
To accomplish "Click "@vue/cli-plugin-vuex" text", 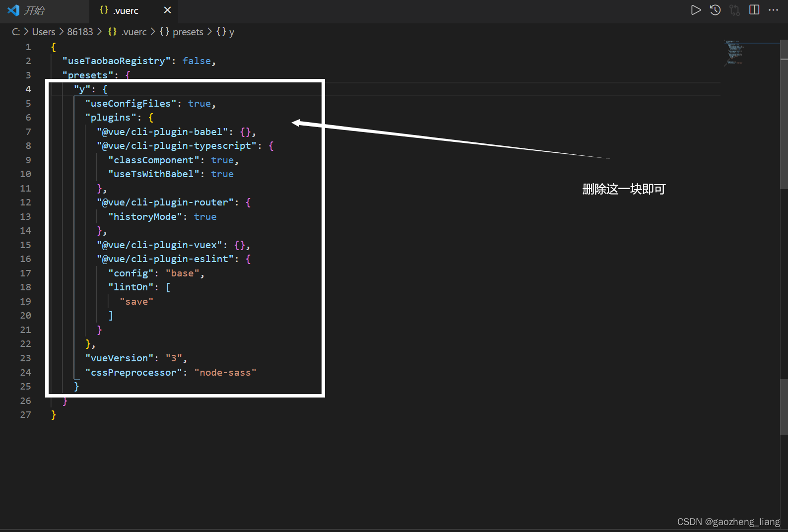I will tap(159, 245).
